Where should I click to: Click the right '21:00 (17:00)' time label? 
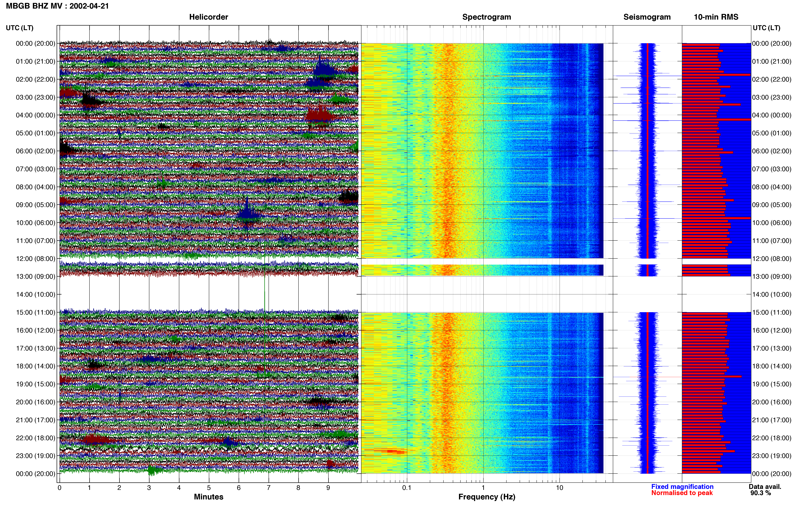tap(772, 420)
